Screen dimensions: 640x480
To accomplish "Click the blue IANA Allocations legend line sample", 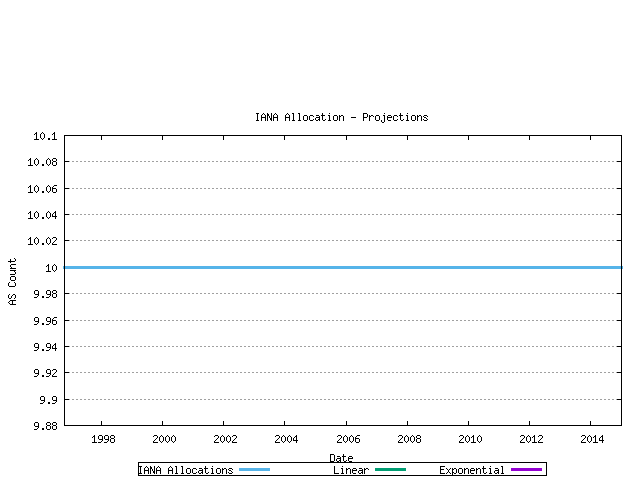I will pos(255,469).
